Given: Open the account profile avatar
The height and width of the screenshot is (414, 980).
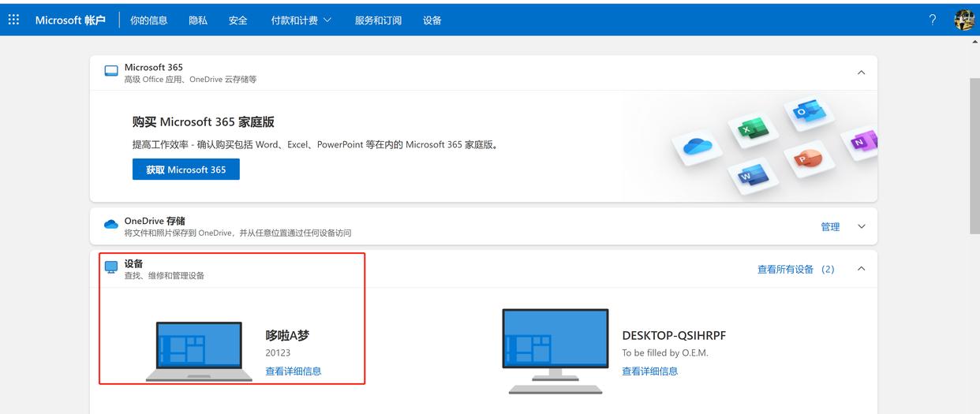Looking at the screenshot, I should click(964, 20).
